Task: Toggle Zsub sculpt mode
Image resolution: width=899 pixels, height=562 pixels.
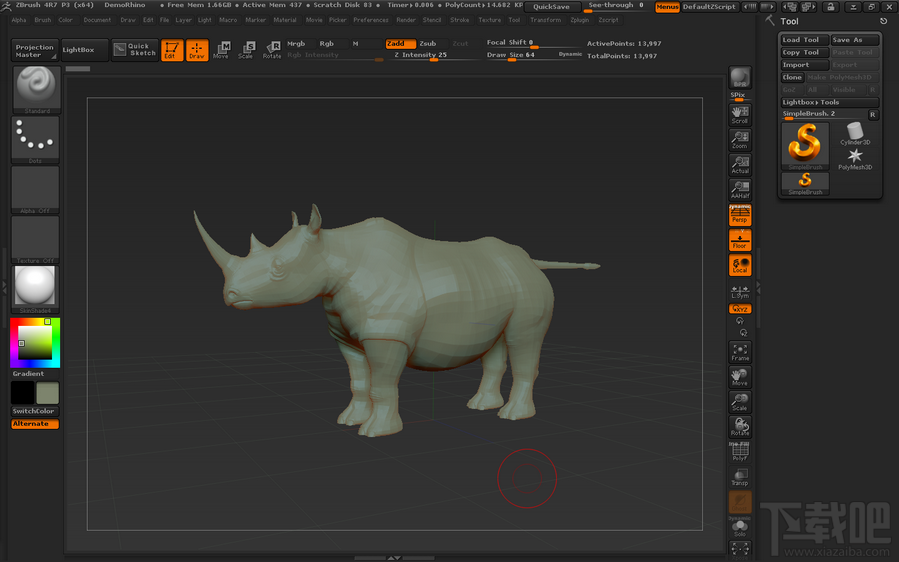Action: [x=428, y=44]
